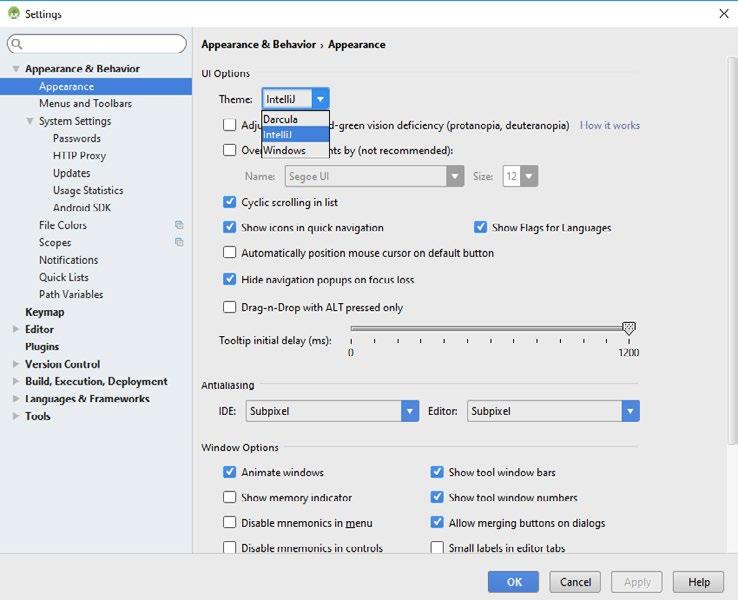Select IntelliJ theme in dropdown list
Image resolution: width=738 pixels, height=600 pixels.
(295, 135)
